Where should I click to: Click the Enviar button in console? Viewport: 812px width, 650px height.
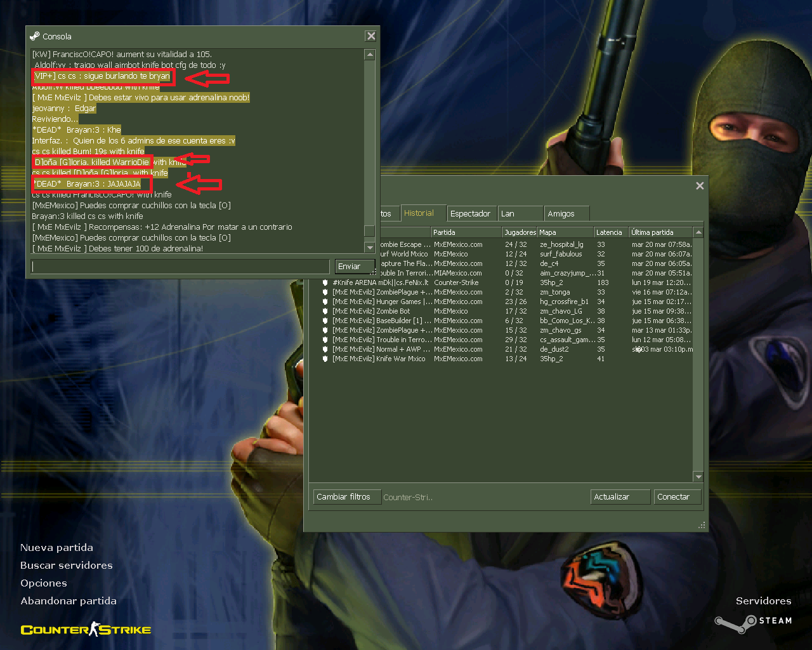click(355, 267)
